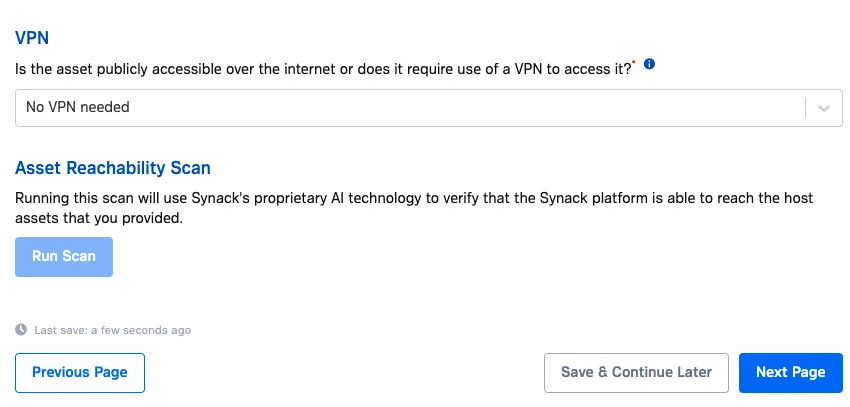850x407 pixels.
Task: Expand the VPN dropdown chevron arrow
Action: coord(824,107)
